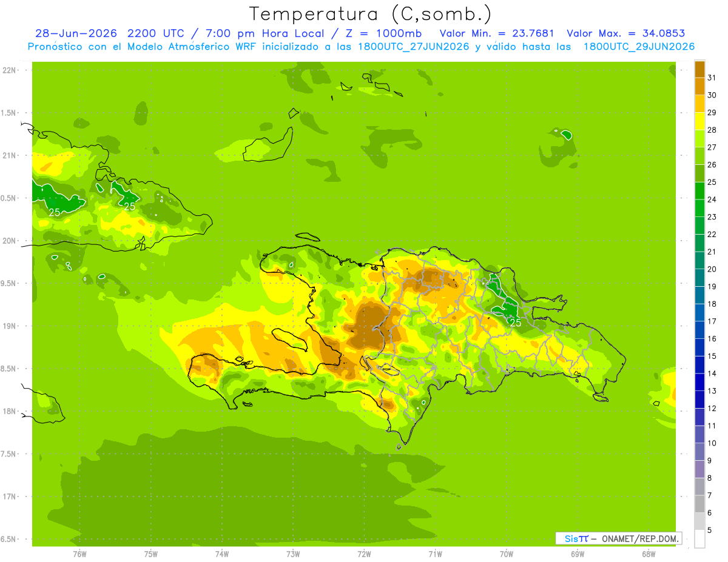728x562 pixels.
Task: Select the date '28-Jun-2026' in header
Action: coord(76,33)
